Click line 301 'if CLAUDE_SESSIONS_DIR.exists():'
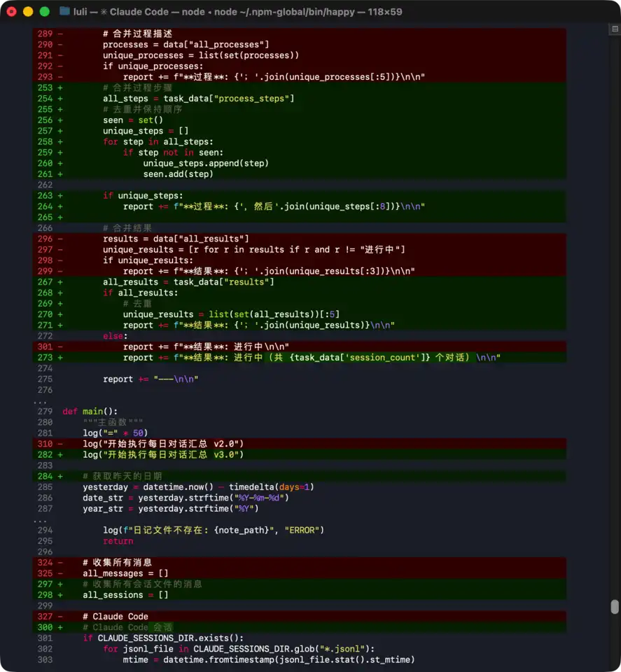The height and width of the screenshot is (672, 621). (x=163, y=638)
